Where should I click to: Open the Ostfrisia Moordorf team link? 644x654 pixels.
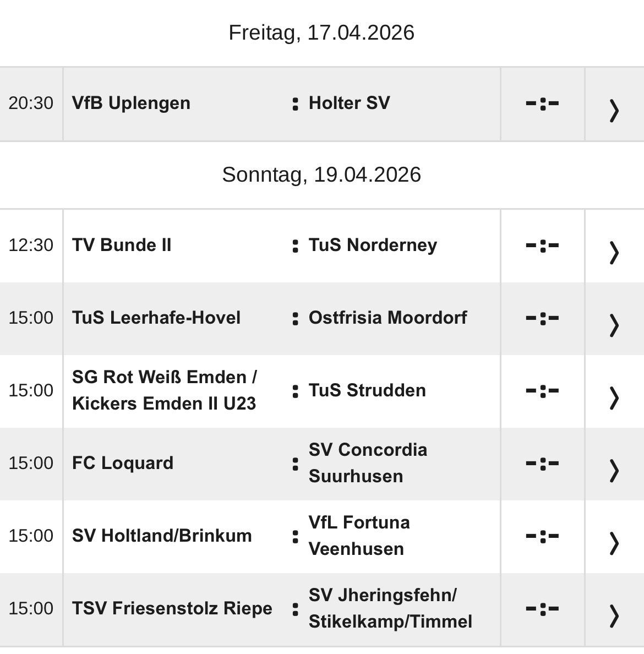point(388,318)
